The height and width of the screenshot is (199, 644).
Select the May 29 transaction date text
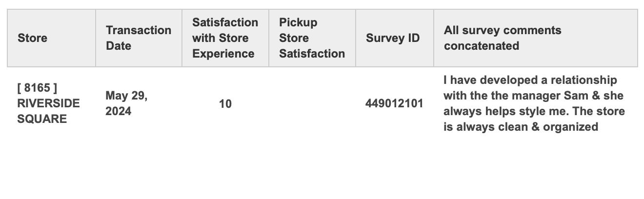click(126, 96)
